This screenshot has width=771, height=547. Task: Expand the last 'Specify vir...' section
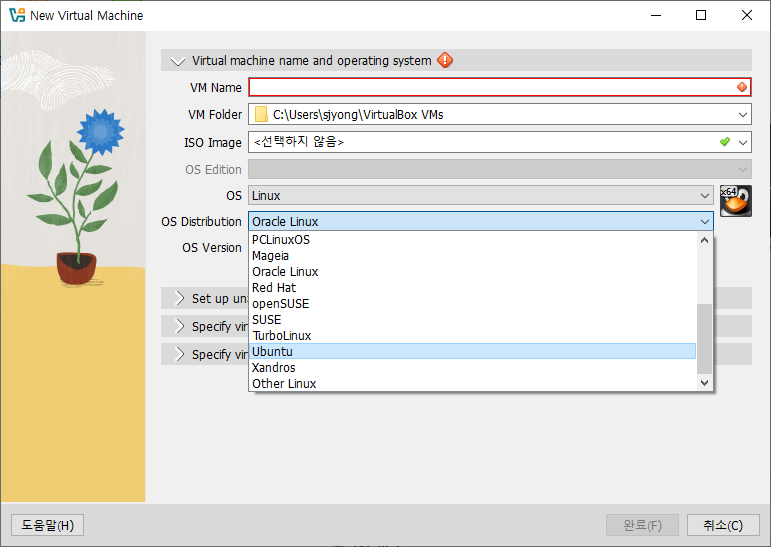tap(180, 354)
